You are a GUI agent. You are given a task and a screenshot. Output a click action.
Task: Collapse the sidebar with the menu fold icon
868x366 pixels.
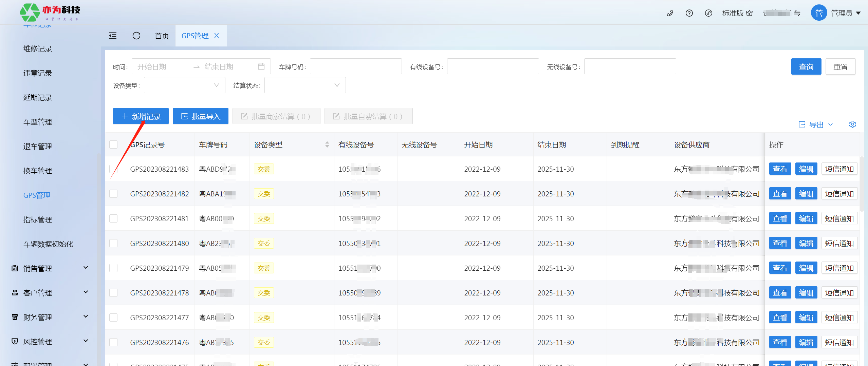point(113,36)
